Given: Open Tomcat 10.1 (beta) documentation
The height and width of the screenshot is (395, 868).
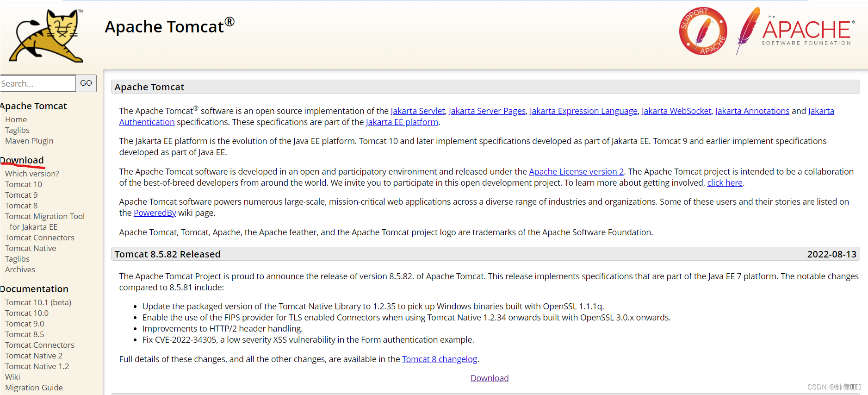Looking at the screenshot, I should [38, 302].
